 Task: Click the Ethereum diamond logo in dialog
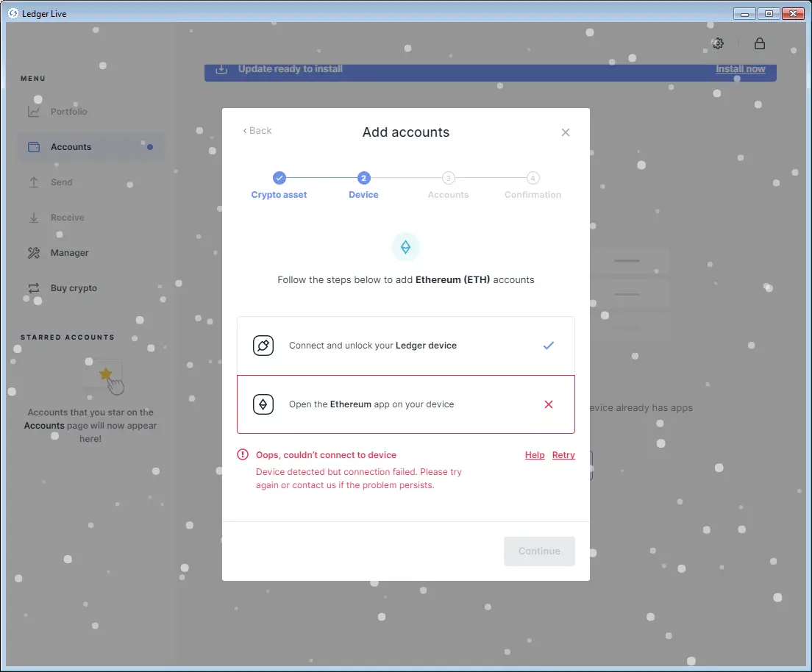tap(405, 247)
